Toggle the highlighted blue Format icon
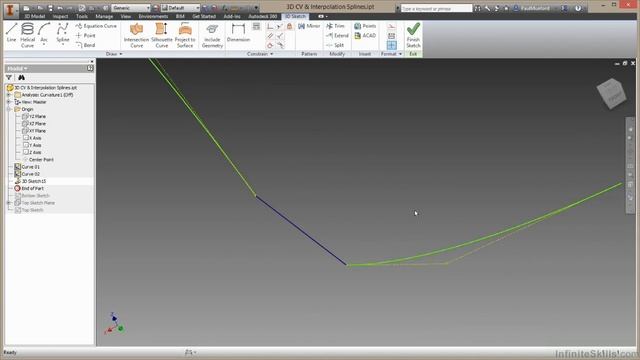Viewport: 640px width, 360px height. (x=391, y=45)
